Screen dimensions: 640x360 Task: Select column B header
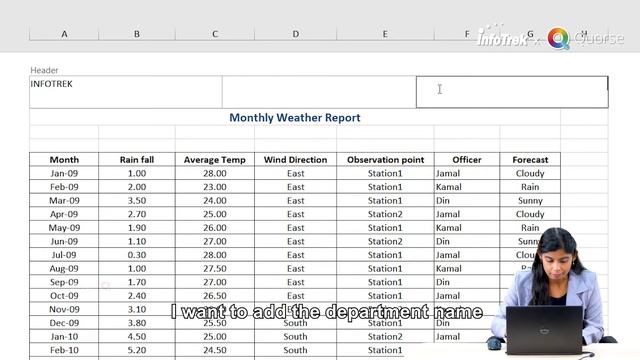tap(137, 34)
